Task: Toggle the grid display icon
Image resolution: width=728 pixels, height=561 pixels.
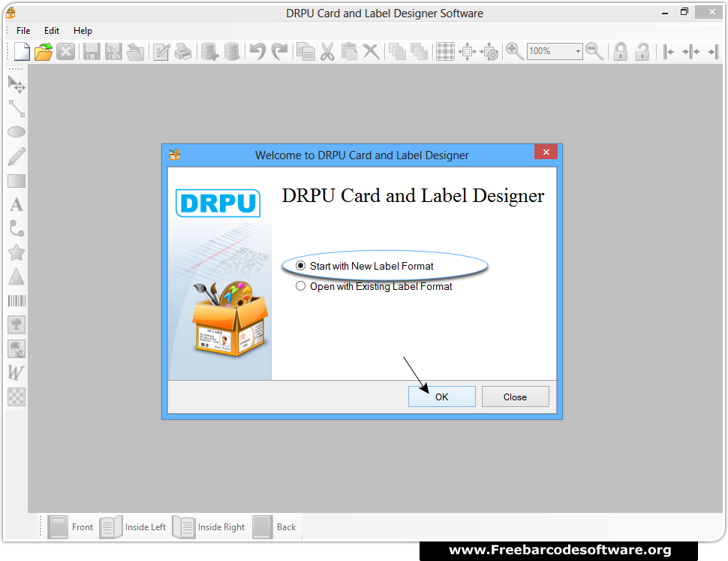Action: (445, 52)
